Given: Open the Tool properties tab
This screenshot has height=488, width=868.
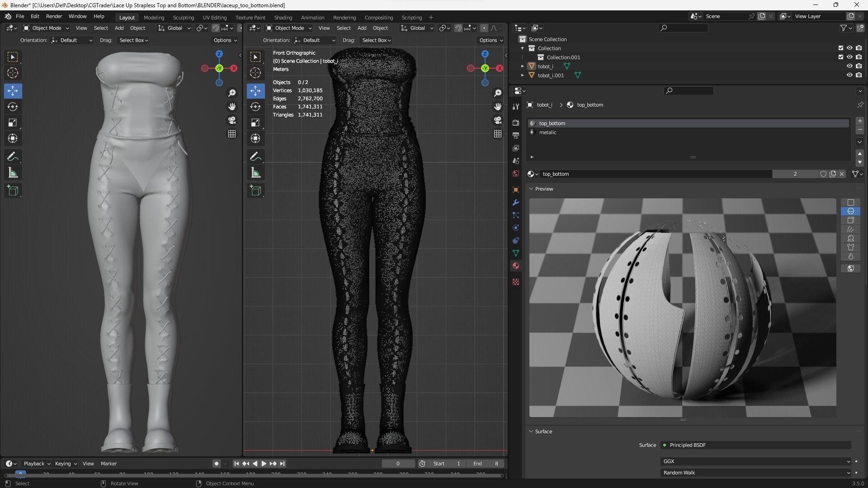Looking at the screenshot, I should coord(516,107).
